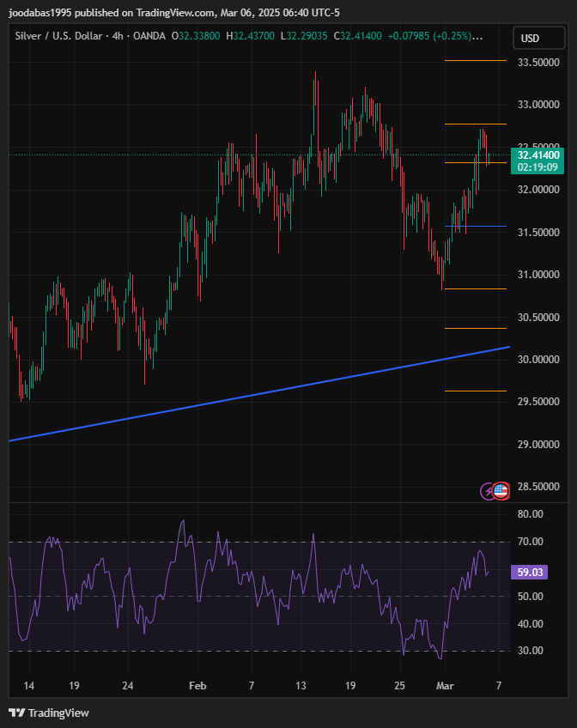This screenshot has width=577, height=728.
Task: Click the 24 date label on time axis
Action: click(x=127, y=686)
